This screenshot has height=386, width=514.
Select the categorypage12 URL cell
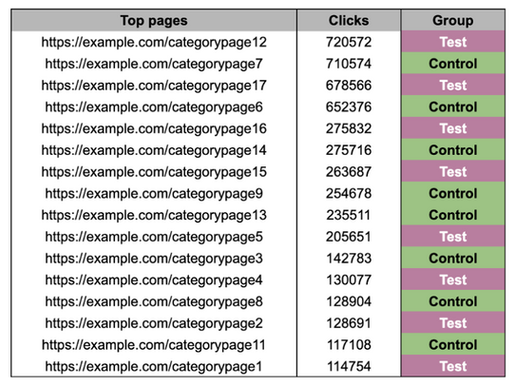coord(154,42)
